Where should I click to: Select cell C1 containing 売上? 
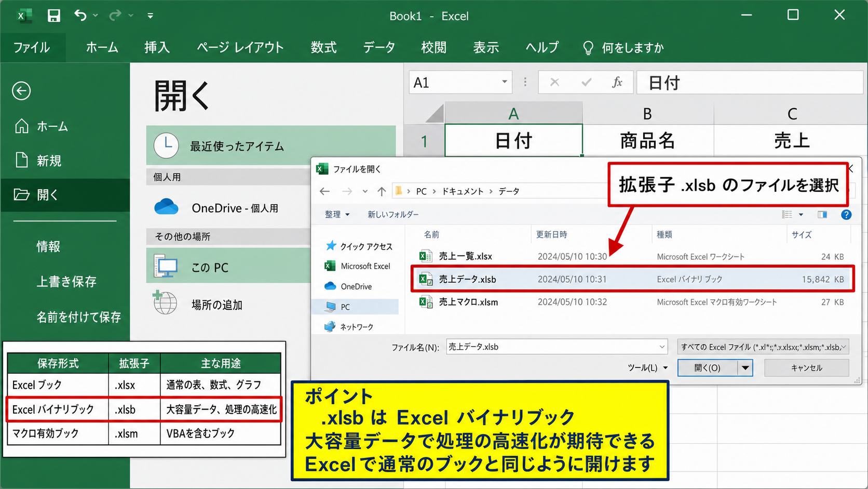pyautogui.click(x=791, y=140)
